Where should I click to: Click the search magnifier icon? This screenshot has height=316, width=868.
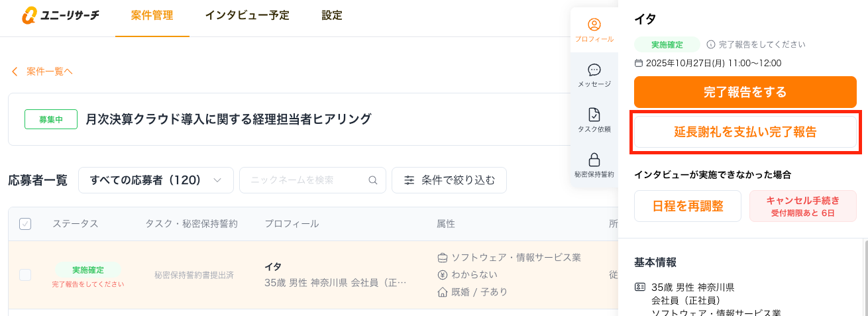point(373,180)
